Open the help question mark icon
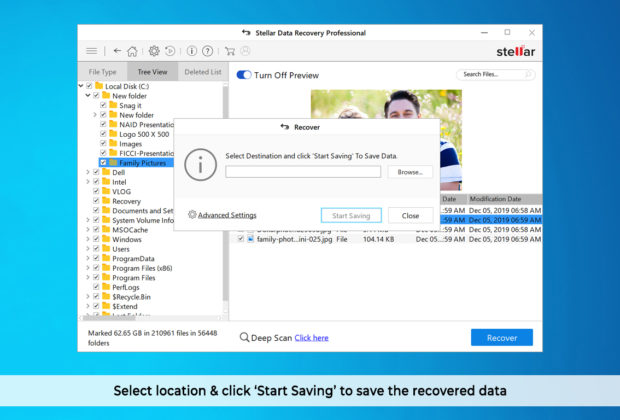620x420 pixels. click(208, 51)
